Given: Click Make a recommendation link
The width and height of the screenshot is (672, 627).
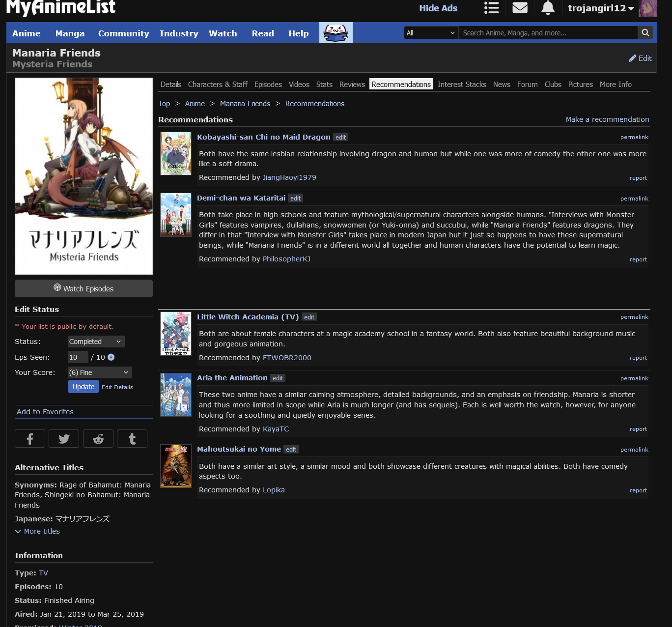Looking at the screenshot, I should tap(607, 119).
